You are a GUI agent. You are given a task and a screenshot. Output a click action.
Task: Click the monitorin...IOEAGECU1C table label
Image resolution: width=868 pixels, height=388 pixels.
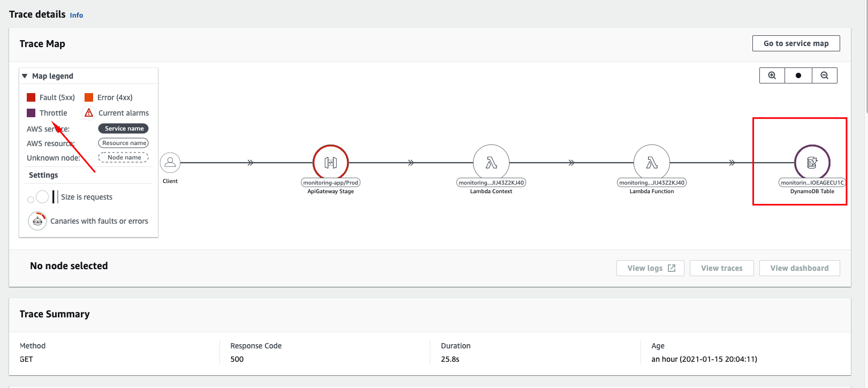812,182
